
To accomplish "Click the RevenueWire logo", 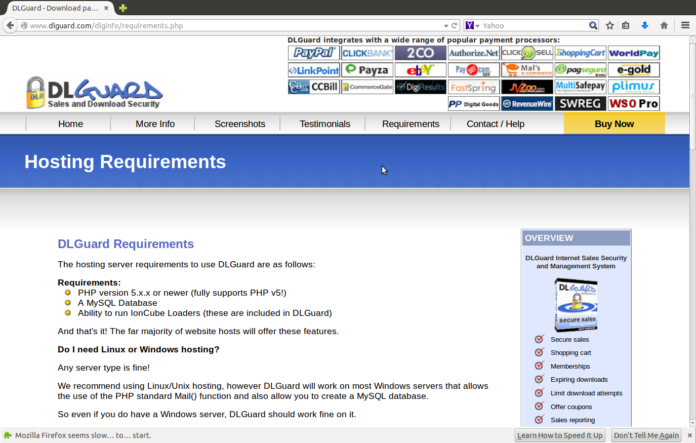I will (527, 103).
